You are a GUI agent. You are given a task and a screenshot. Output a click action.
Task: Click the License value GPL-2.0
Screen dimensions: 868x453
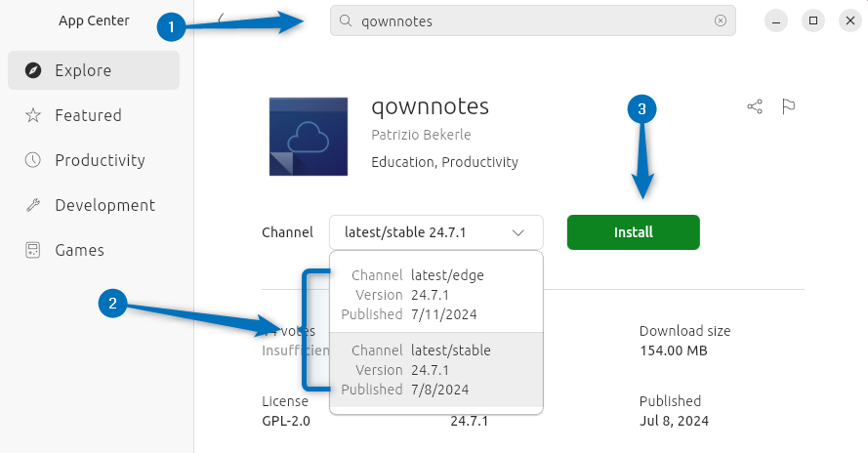pos(286,421)
